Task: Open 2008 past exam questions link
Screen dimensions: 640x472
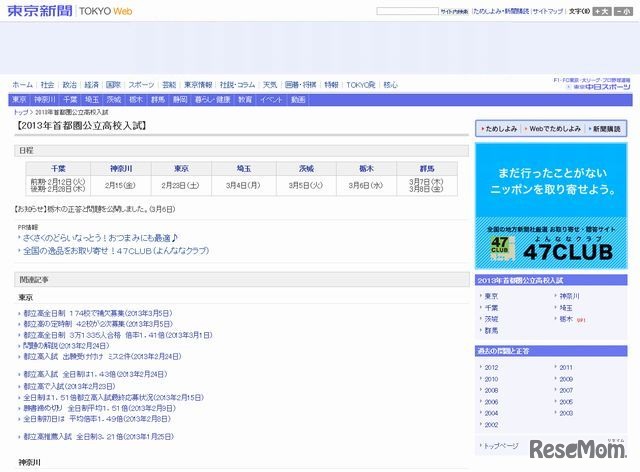Action: point(491,390)
